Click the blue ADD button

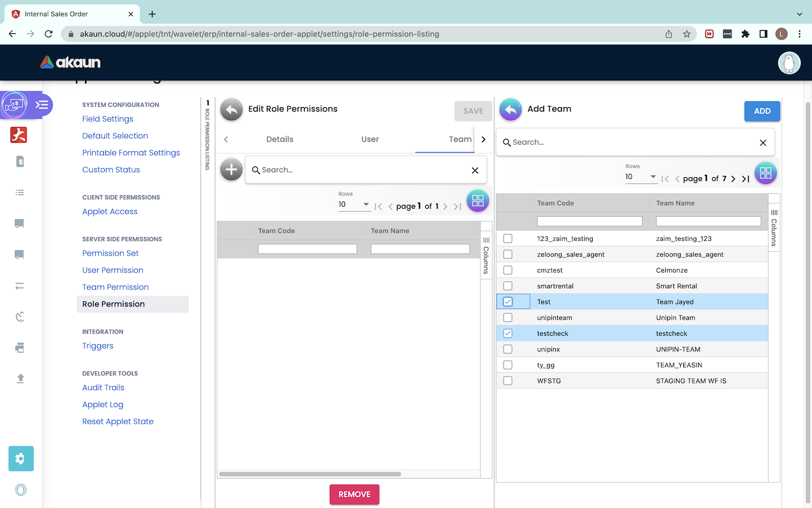tap(762, 111)
